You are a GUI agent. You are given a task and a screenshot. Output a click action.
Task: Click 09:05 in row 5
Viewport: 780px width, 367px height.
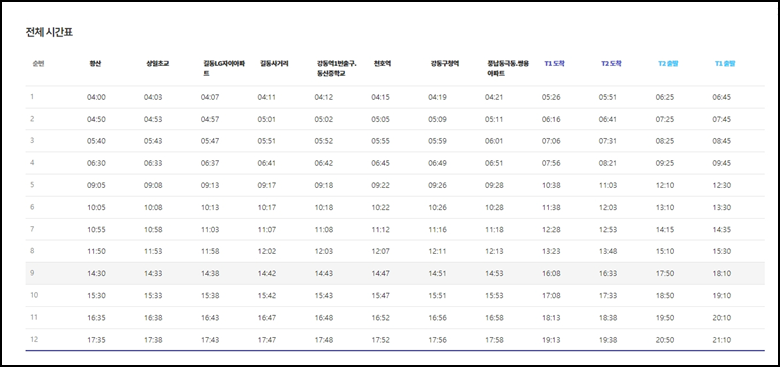coord(96,185)
